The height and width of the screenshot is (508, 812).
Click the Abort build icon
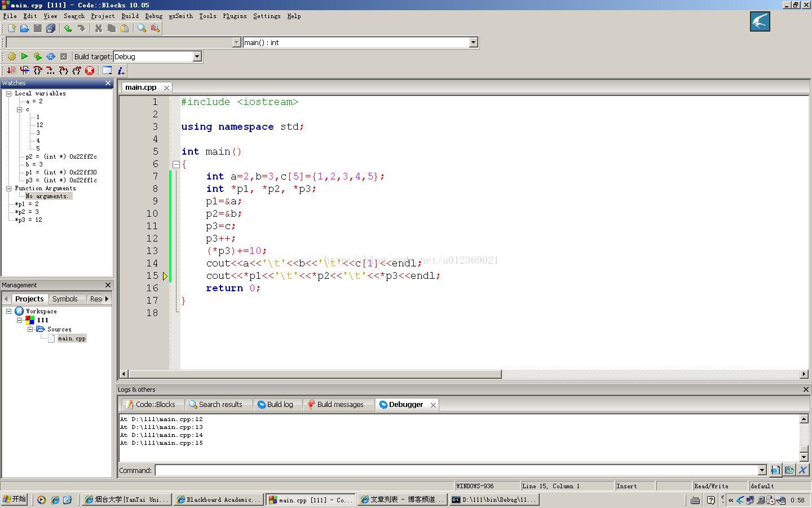pyautogui.click(x=64, y=56)
